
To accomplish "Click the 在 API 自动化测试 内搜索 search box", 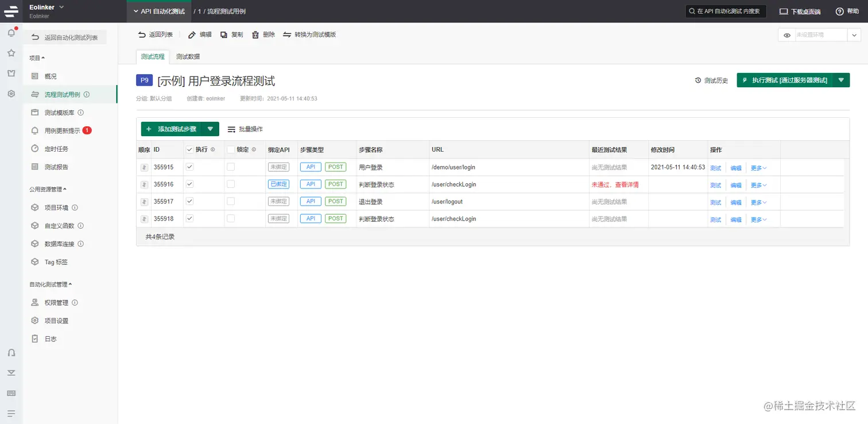I will click(725, 10).
